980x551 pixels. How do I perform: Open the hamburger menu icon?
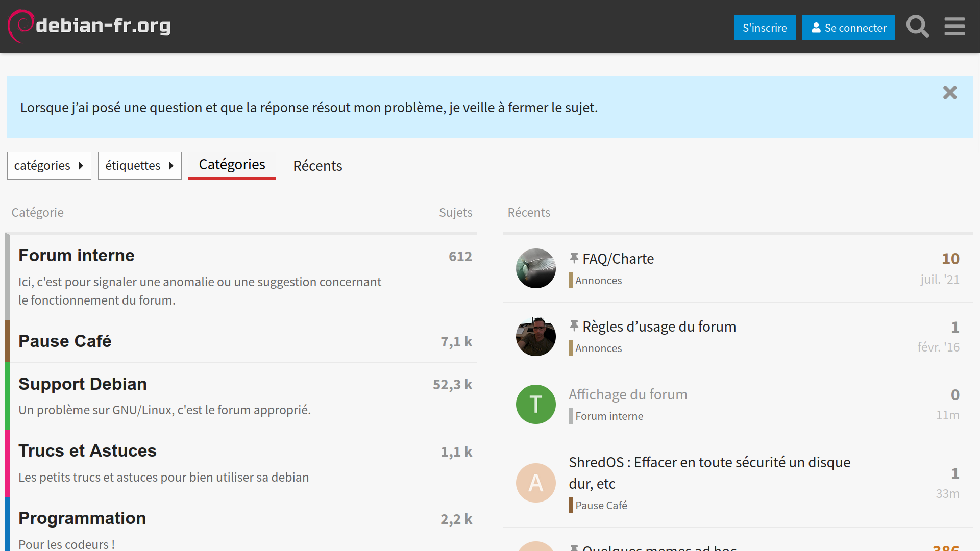tap(954, 27)
